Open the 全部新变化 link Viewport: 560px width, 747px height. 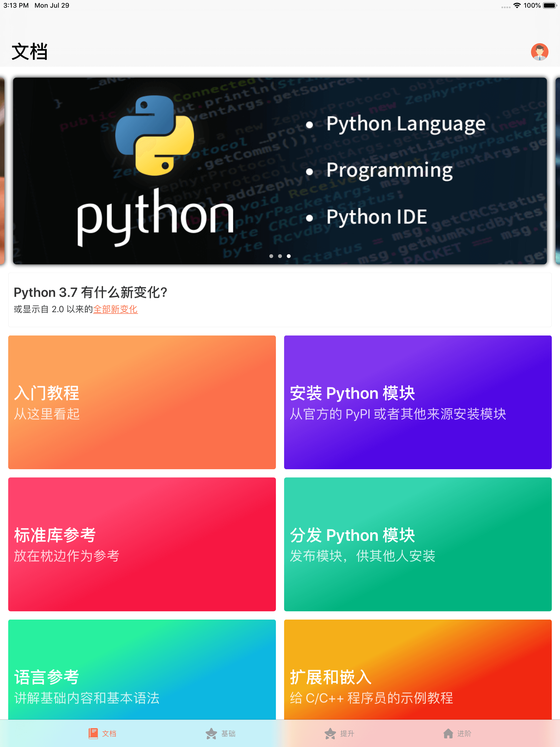click(115, 309)
